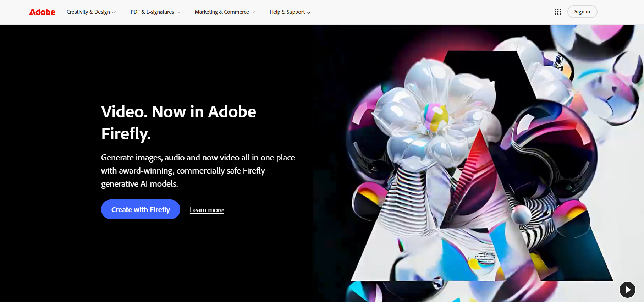Click the Firefly hero artwork image
644x302 pixels.
478,163
